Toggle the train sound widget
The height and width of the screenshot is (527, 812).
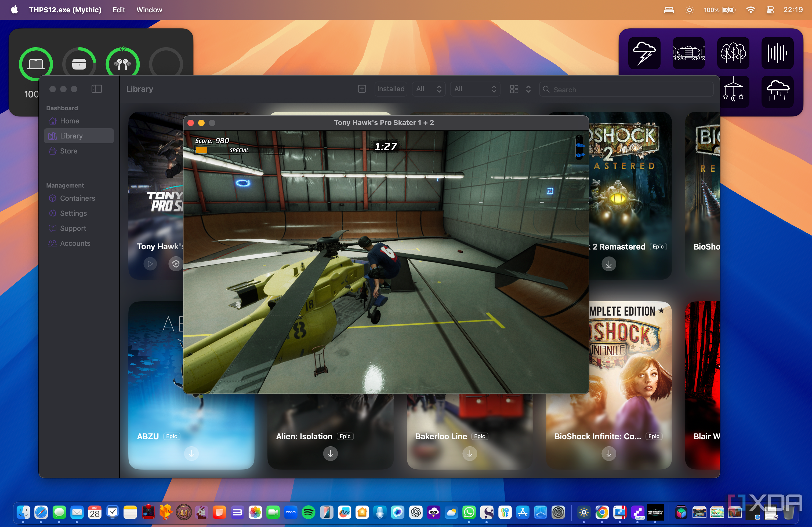[688, 53]
